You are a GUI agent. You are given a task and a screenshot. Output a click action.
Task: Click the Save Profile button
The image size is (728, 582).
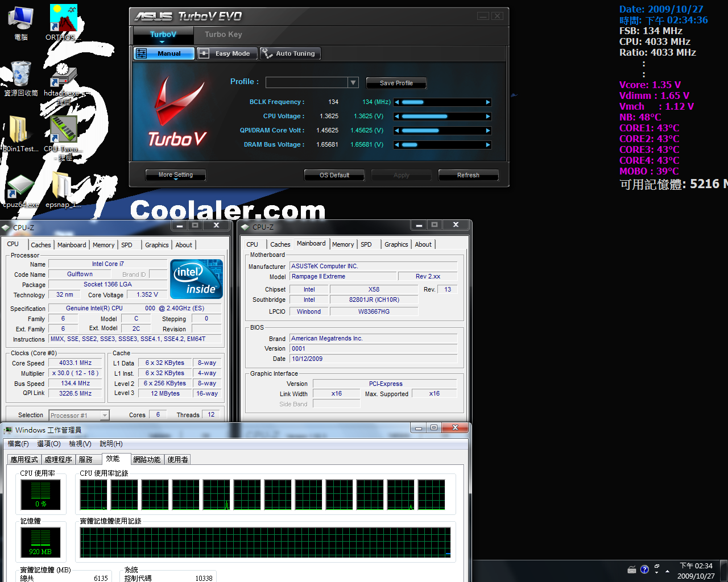pyautogui.click(x=396, y=83)
